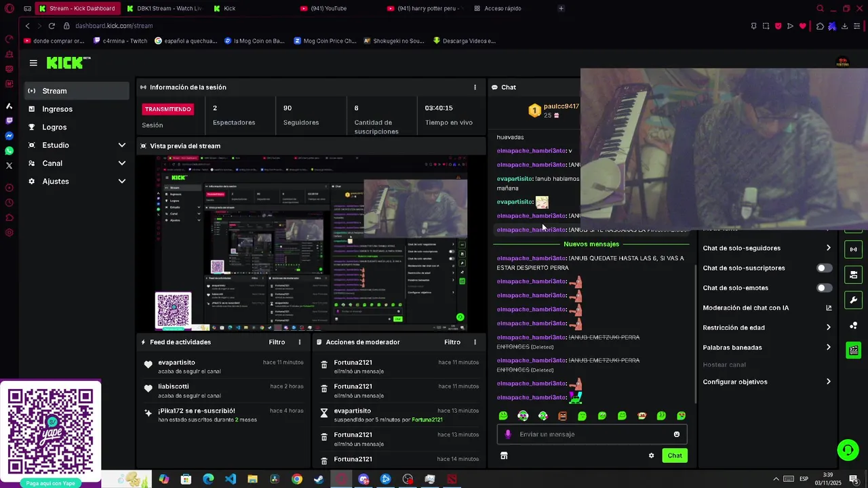Toggle Chat de solo-emotes switch
The image size is (868, 488).
824,288
